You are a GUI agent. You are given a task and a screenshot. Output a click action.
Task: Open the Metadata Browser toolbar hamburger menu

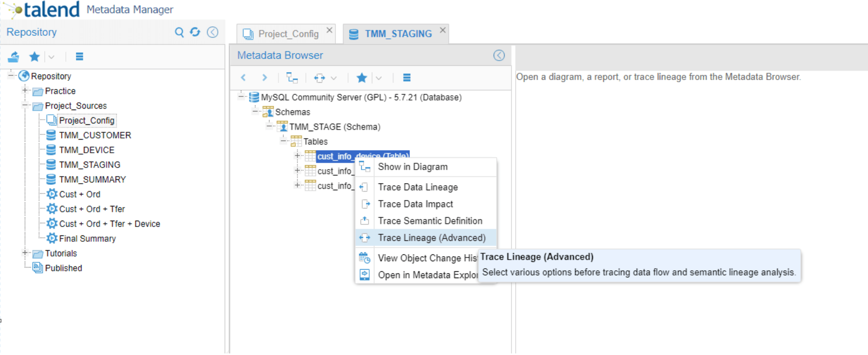407,78
